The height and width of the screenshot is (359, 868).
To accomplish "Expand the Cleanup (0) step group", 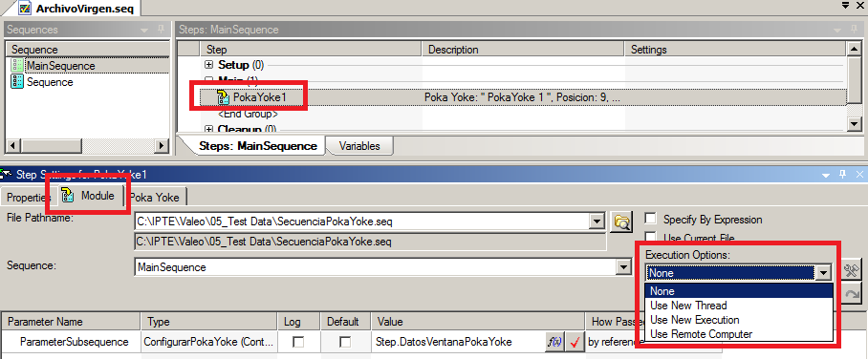I will tap(209, 129).
